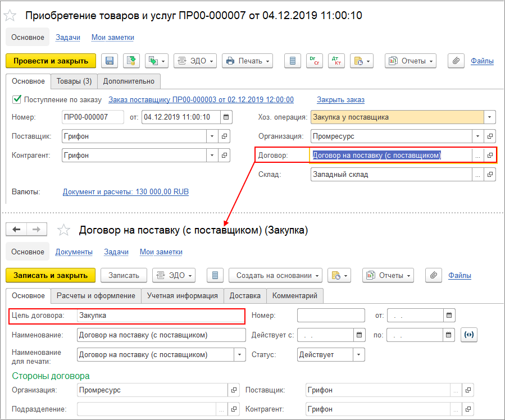
Task: Open the create-based-on icon dropdown in purchase toolbar
Action: (x=157, y=61)
